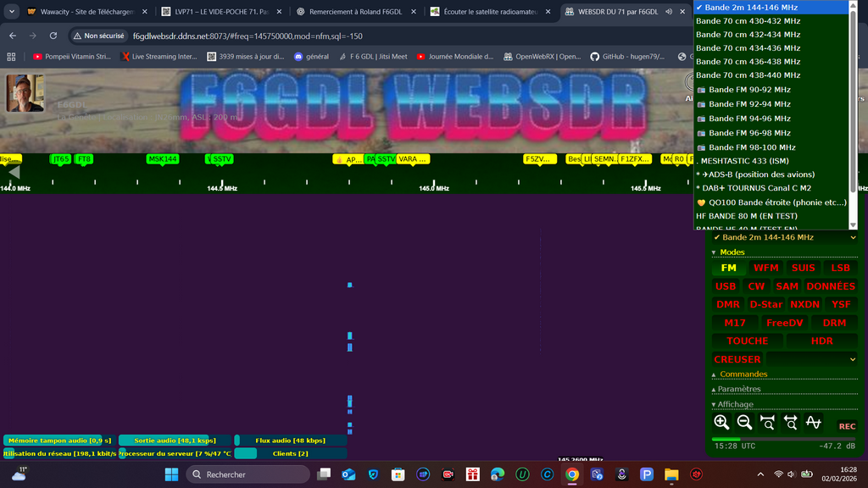Enable the LSB mode

(840, 268)
